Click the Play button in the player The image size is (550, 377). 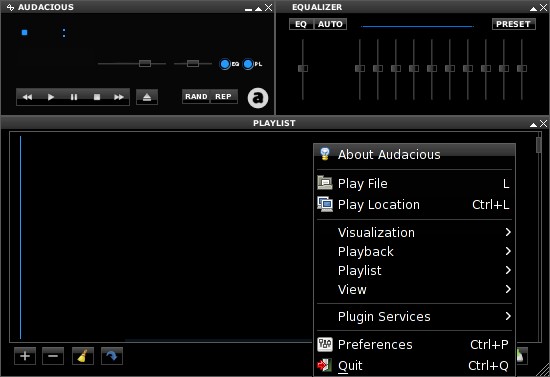tap(51, 97)
